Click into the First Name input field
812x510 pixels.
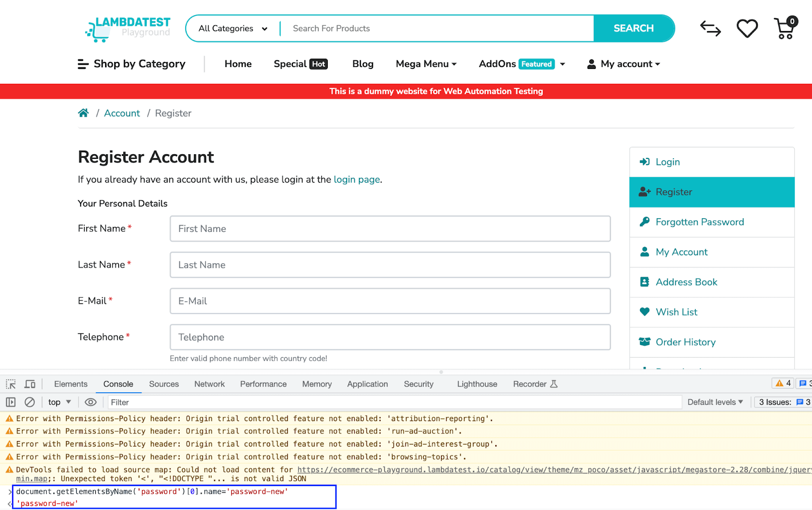point(390,229)
